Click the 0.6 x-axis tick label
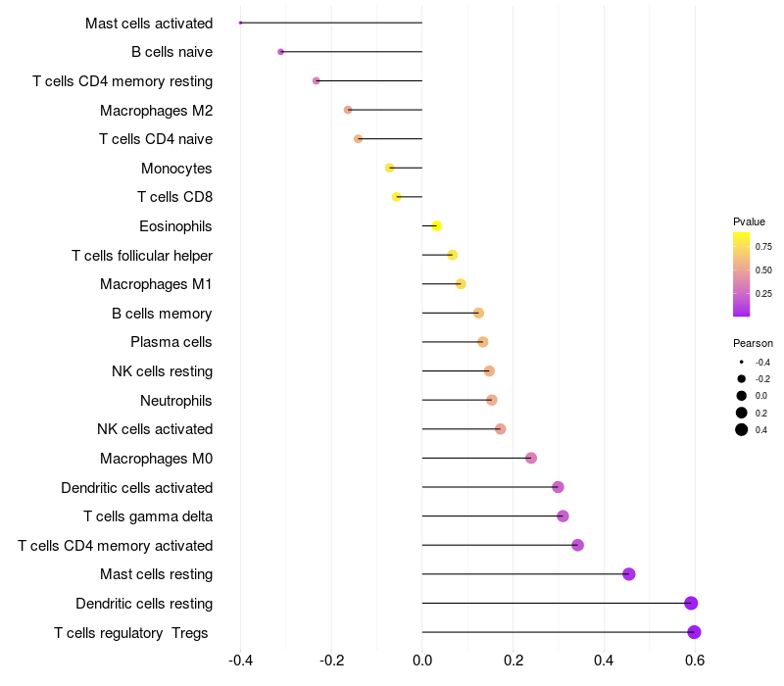This screenshot has width=784, height=686. point(695,661)
